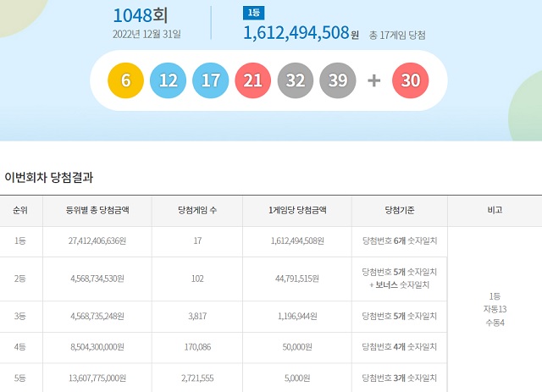Click winner count 170,086 cell
Screen dimensions: 542x392
click(197, 347)
